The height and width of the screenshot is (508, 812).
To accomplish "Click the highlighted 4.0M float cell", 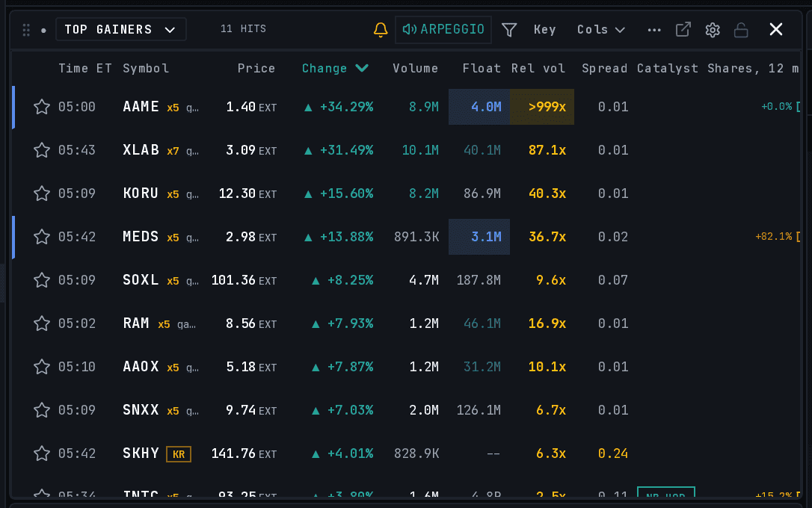I will click(479, 107).
